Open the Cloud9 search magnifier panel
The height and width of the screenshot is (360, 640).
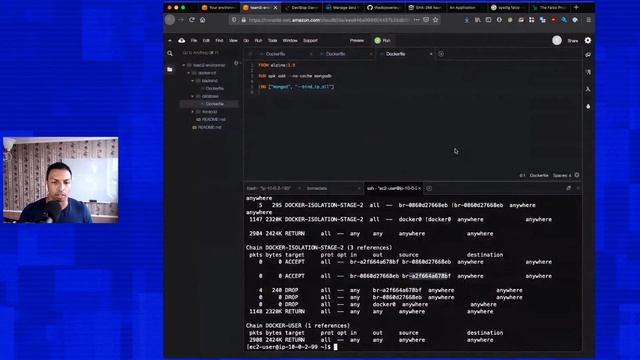170,53
